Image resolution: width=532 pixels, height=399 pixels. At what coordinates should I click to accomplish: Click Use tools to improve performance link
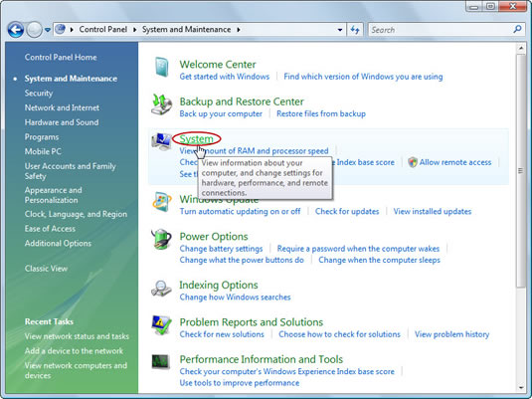240,383
